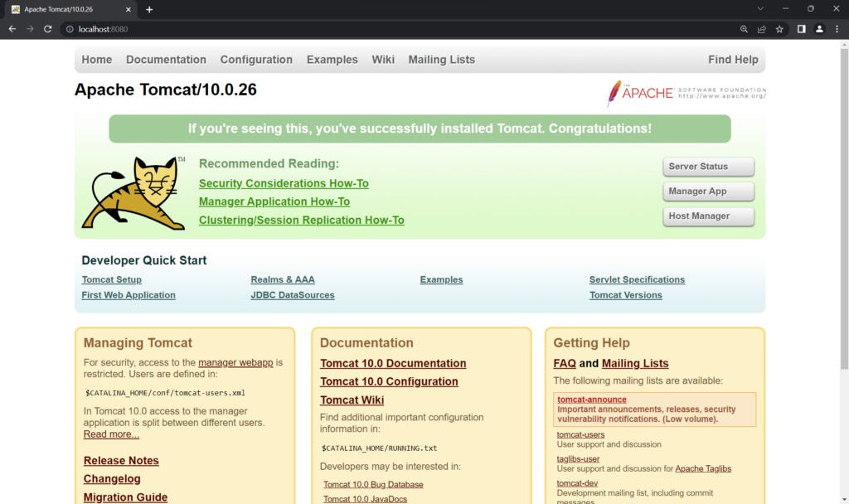Bookmark this page with the star icon
849x504 pixels.
(779, 29)
